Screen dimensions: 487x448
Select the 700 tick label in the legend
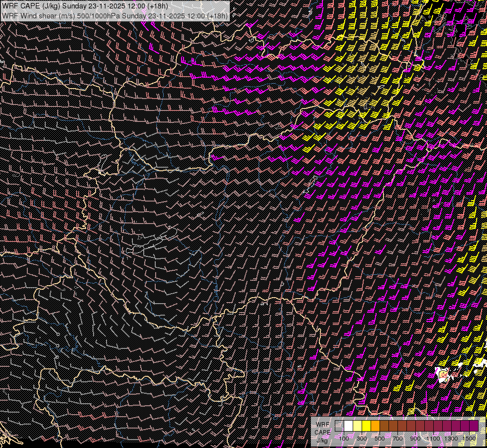coord(397,439)
